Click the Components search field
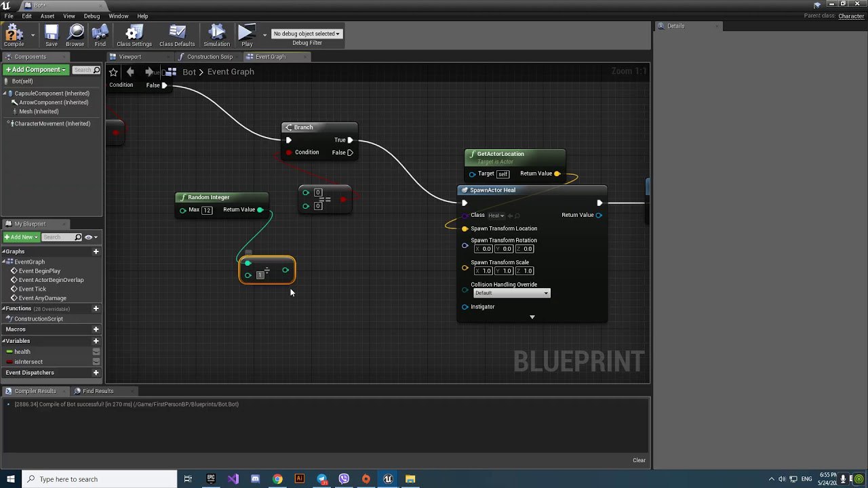This screenshot has width=868, height=488. 86,70
